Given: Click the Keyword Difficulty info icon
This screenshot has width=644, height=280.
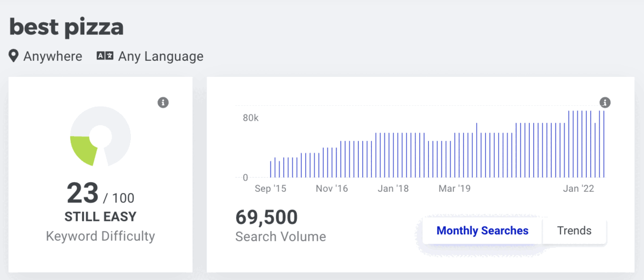Looking at the screenshot, I should [163, 102].
